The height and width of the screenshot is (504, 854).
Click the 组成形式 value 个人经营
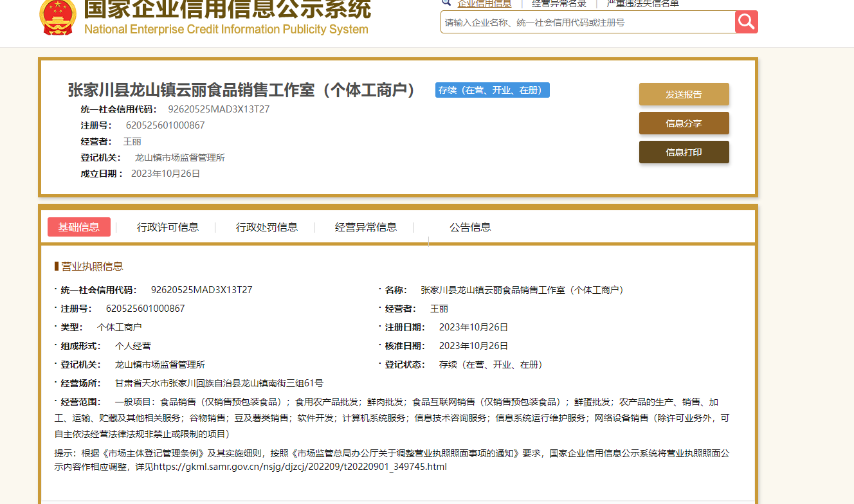133,346
